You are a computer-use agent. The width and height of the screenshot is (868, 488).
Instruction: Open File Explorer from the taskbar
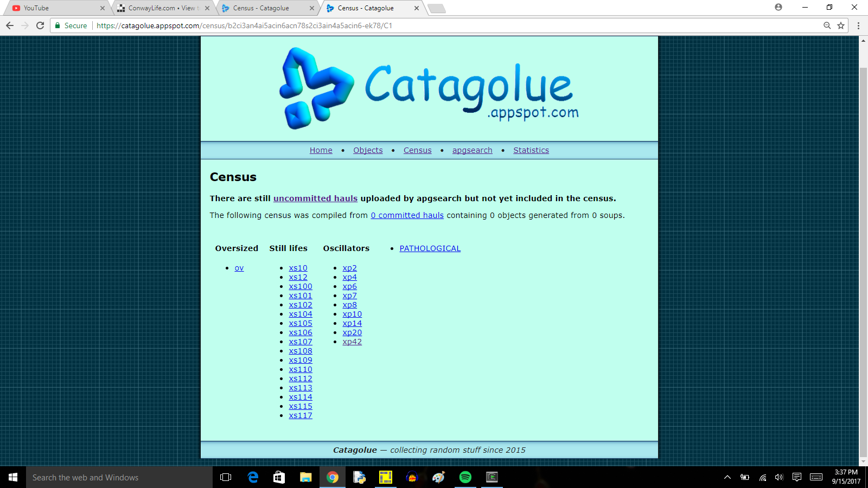coord(306,477)
